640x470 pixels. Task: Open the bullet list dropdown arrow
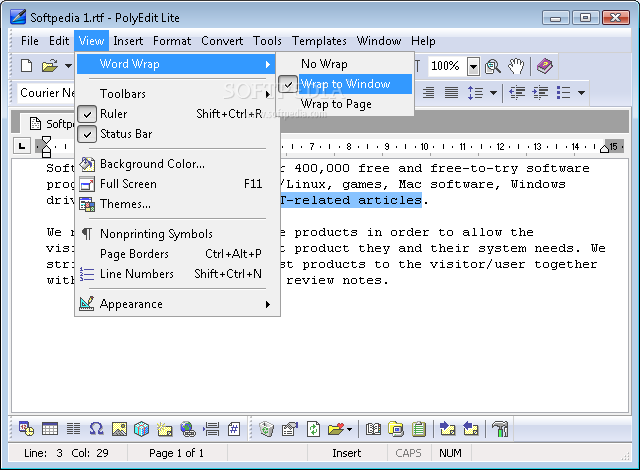[581, 93]
